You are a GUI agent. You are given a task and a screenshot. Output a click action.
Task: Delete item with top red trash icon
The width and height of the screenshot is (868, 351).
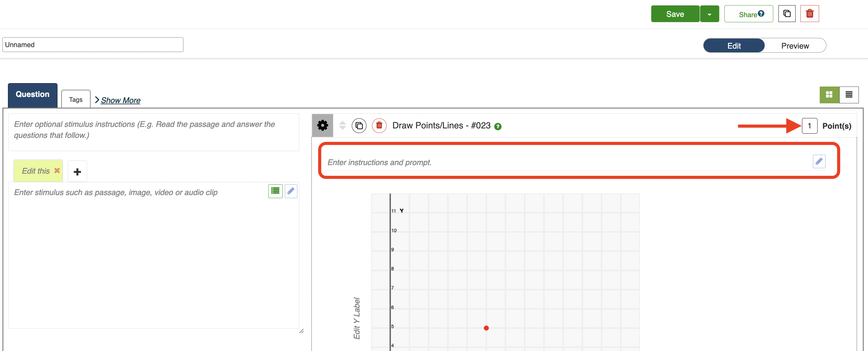point(809,14)
